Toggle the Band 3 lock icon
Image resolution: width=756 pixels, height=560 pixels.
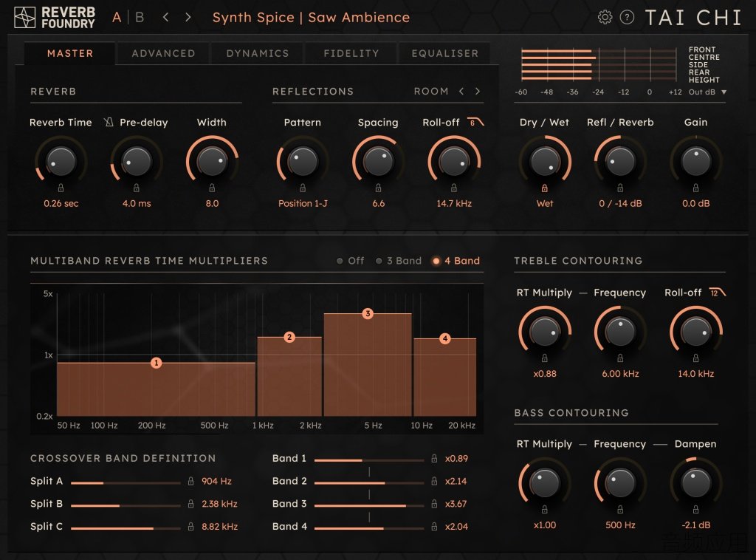tap(434, 504)
